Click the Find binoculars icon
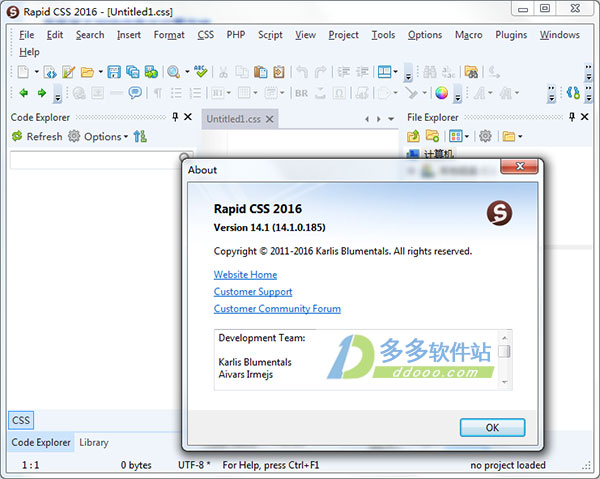600x479 pixels. pos(430,72)
